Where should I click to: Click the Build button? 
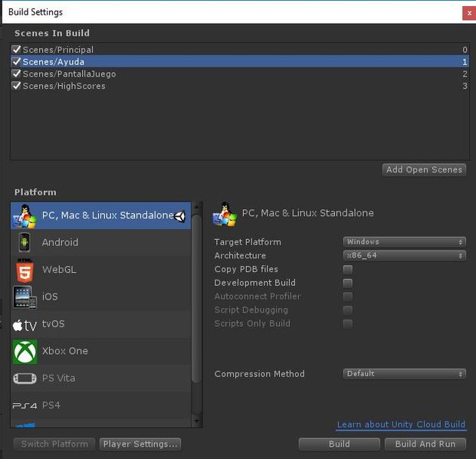(x=339, y=444)
